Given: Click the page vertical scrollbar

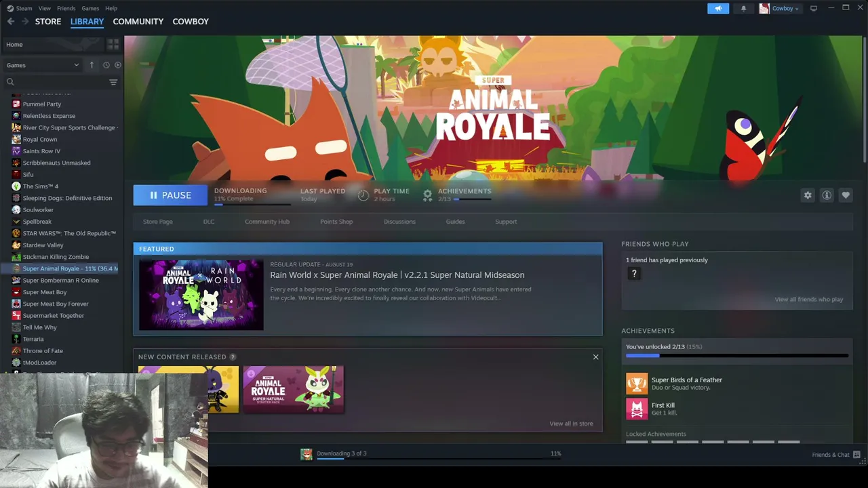Looking at the screenshot, I should click(865, 100).
